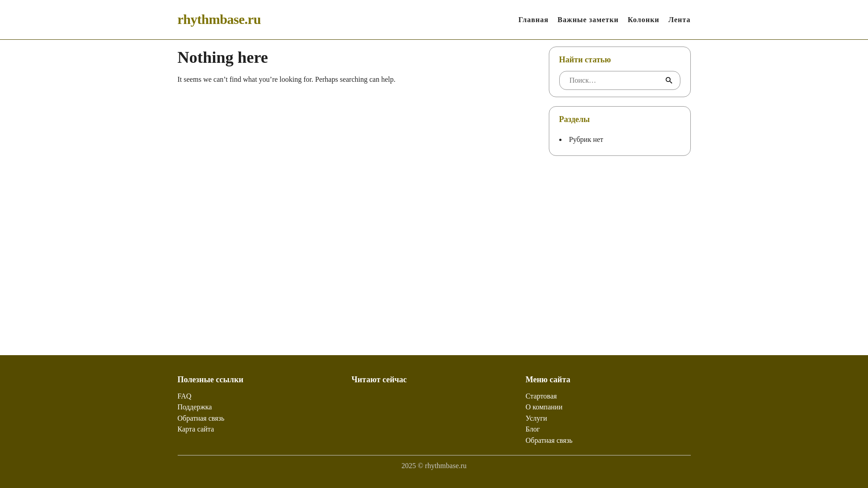This screenshot has height=488, width=868.
Task: Click the Полезные ссылки footer heading
Action: click(210, 380)
